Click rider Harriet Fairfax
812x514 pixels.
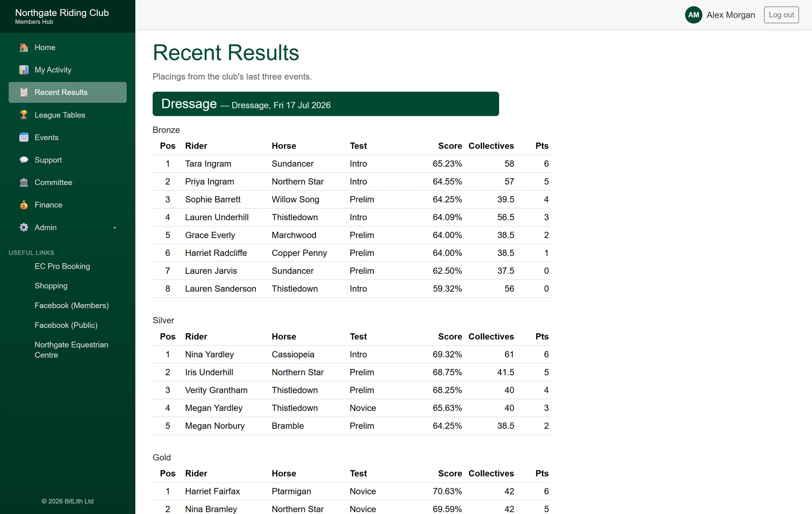[x=212, y=491]
